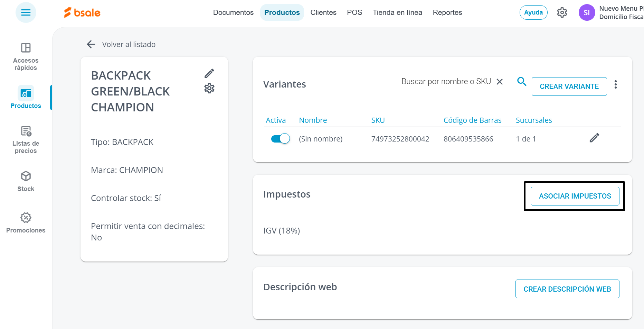Image resolution: width=644 pixels, height=329 pixels.
Task: Click Permitir venta con decimales detail
Action: pyautogui.click(x=148, y=232)
